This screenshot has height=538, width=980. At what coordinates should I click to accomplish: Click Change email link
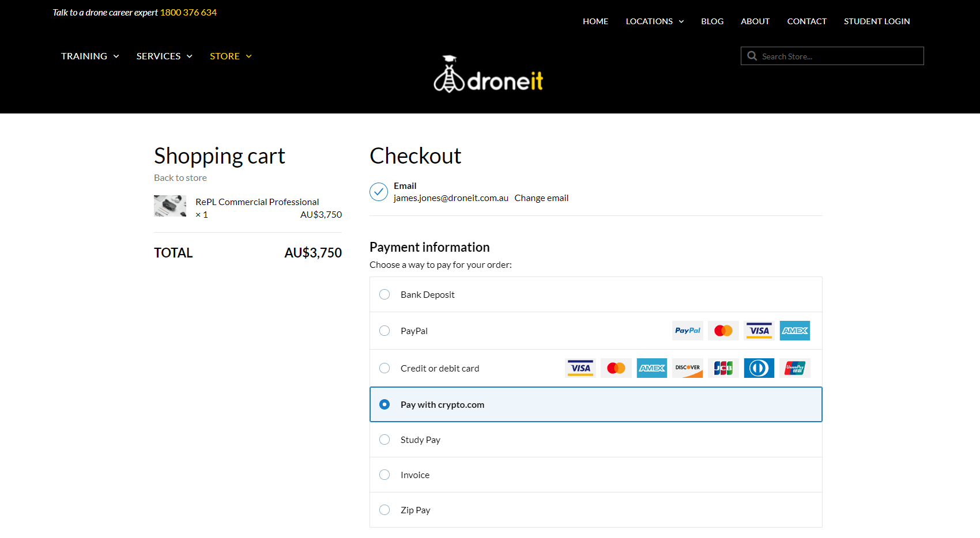[x=541, y=198]
